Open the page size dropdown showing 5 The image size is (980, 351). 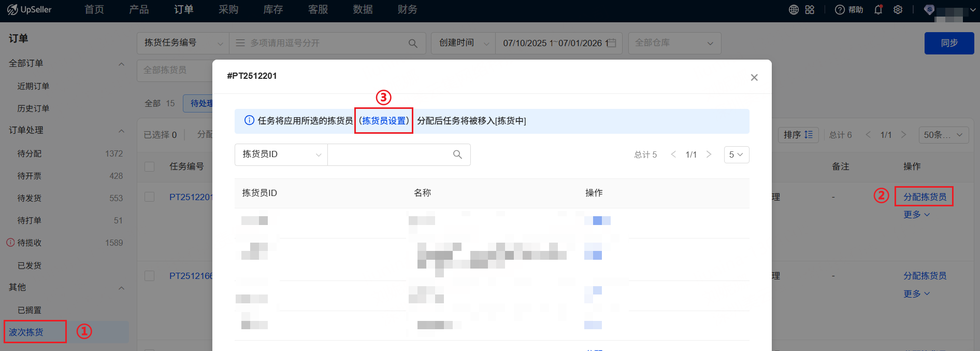736,155
